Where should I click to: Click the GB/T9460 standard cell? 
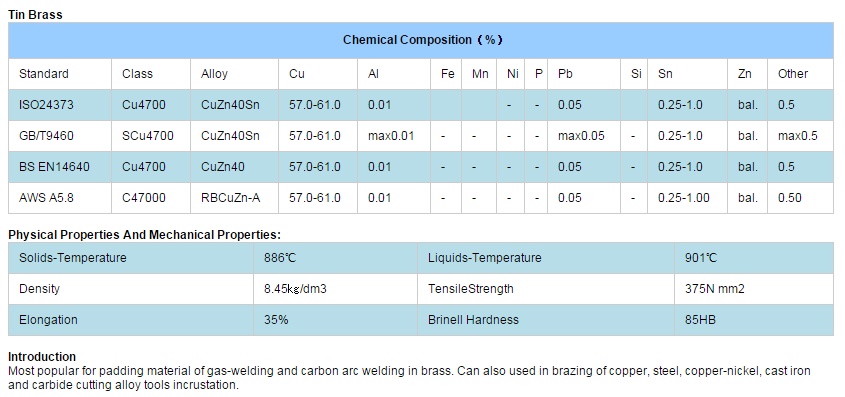click(x=46, y=136)
